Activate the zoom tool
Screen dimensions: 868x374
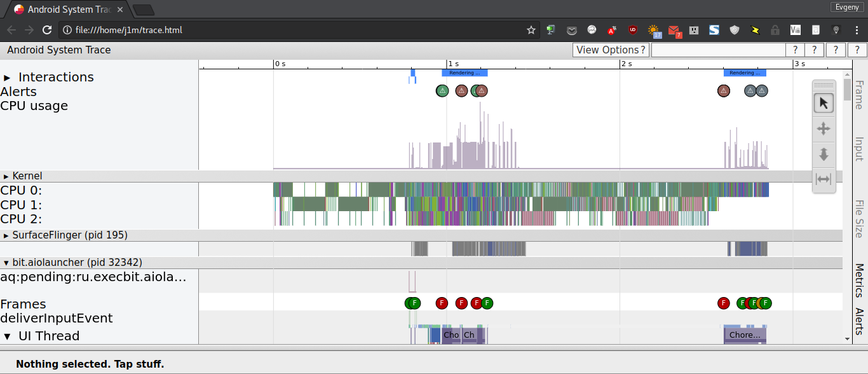(824, 154)
